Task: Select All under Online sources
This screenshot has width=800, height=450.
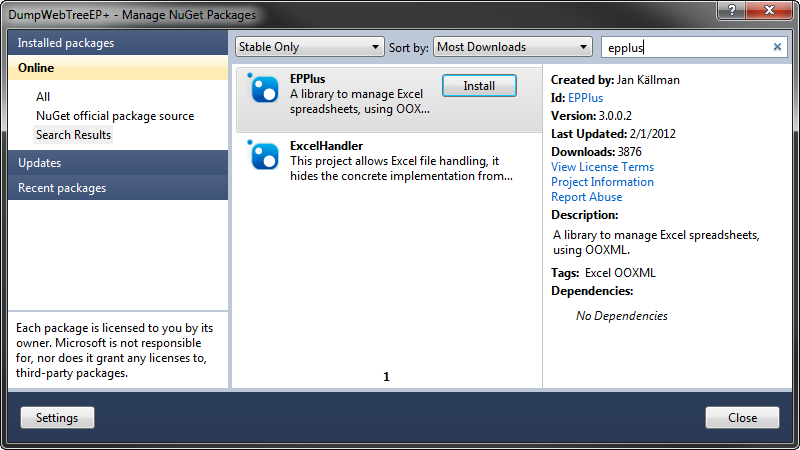Action: coord(43,97)
